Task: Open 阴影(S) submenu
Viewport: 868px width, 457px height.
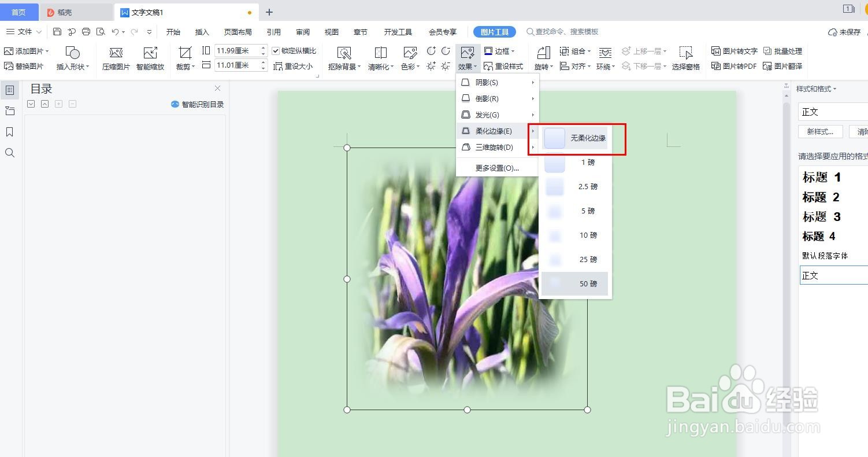Action: point(498,83)
